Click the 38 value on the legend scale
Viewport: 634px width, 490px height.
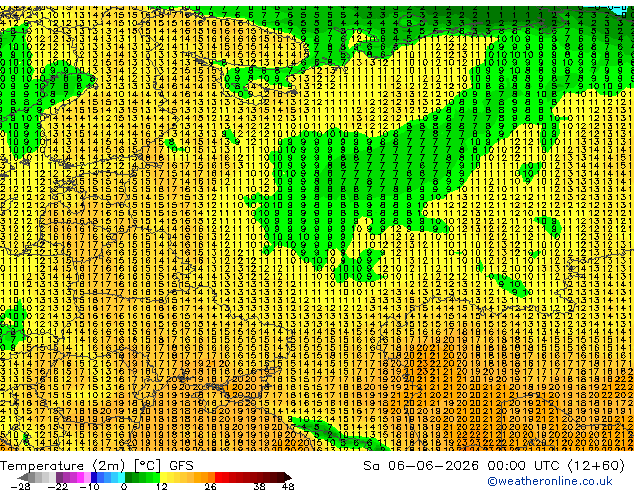[260, 486]
